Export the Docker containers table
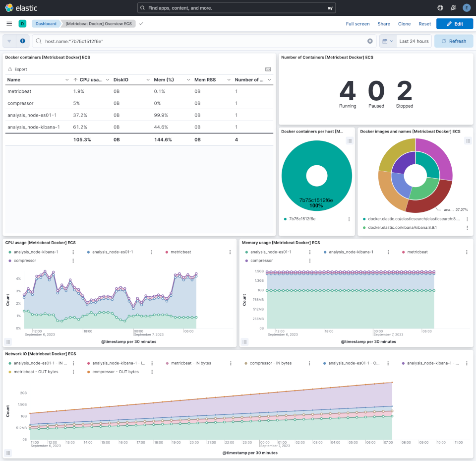The height and width of the screenshot is (461, 476). (17, 69)
